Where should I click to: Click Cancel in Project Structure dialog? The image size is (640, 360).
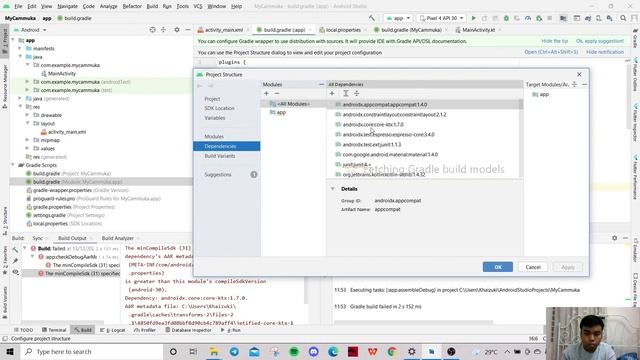point(533,267)
